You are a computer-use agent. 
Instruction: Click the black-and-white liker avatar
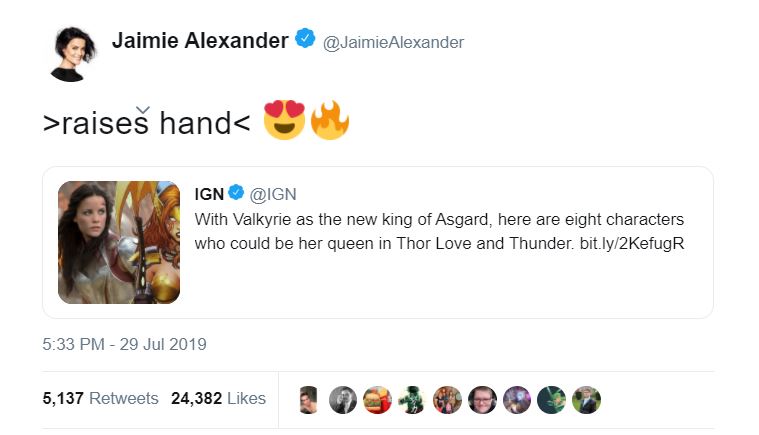coord(343,399)
